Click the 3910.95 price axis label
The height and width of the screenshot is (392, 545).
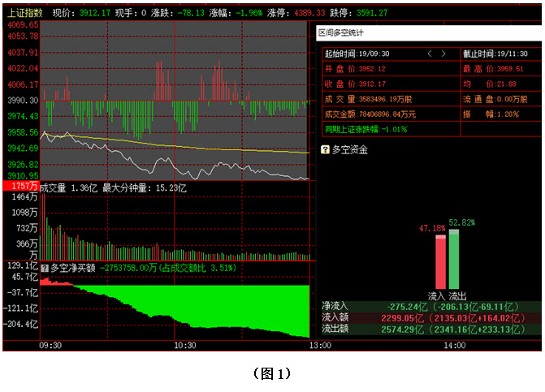[x=23, y=176]
